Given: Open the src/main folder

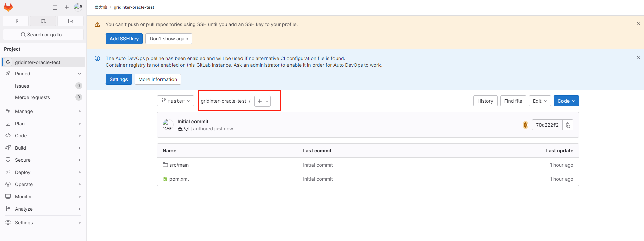Looking at the screenshot, I should click(179, 165).
